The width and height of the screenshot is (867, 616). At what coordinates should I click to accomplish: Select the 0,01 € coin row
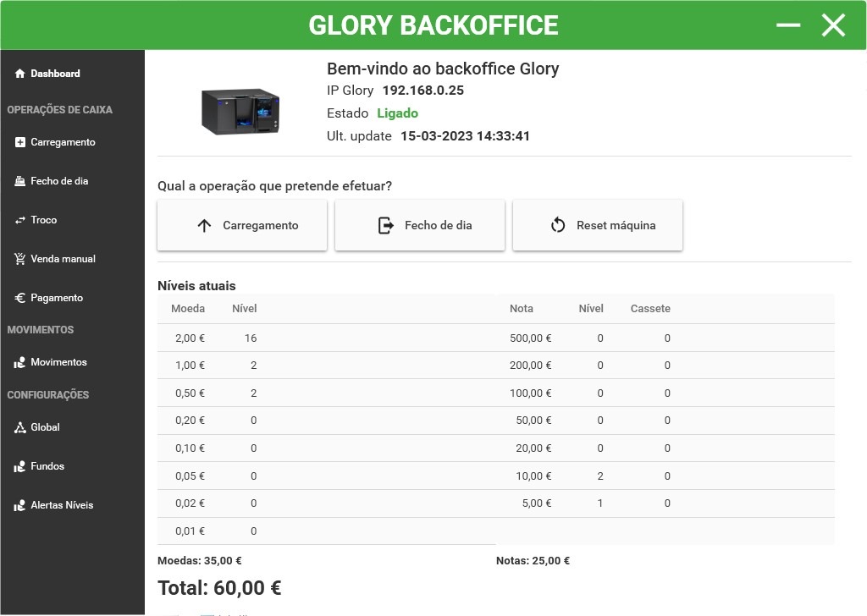pyautogui.click(x=326, y=531)
